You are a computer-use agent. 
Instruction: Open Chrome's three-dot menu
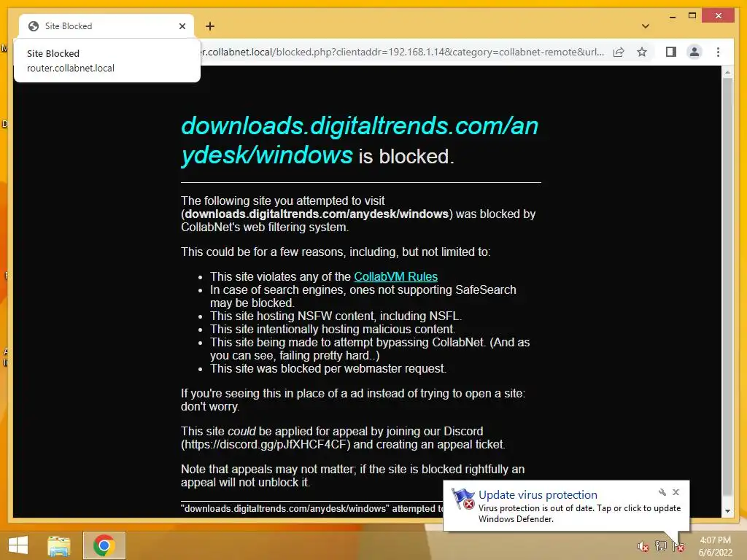tap(718, 52)
